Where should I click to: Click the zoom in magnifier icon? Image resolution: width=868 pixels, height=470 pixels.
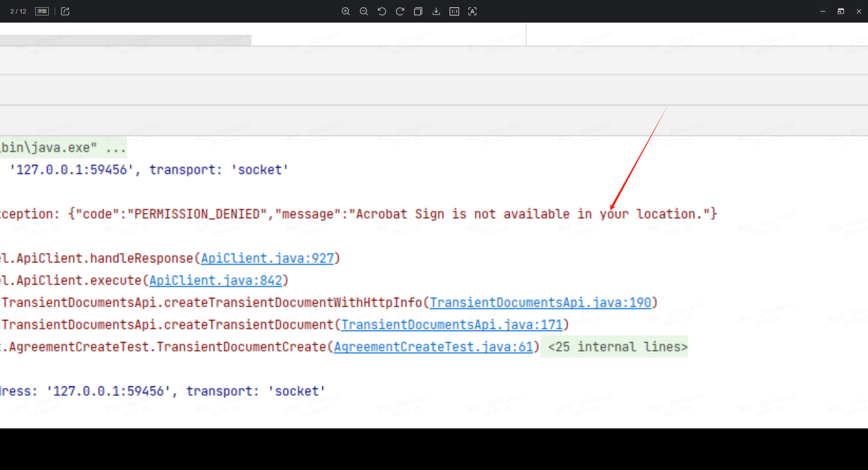pos(345,11)
